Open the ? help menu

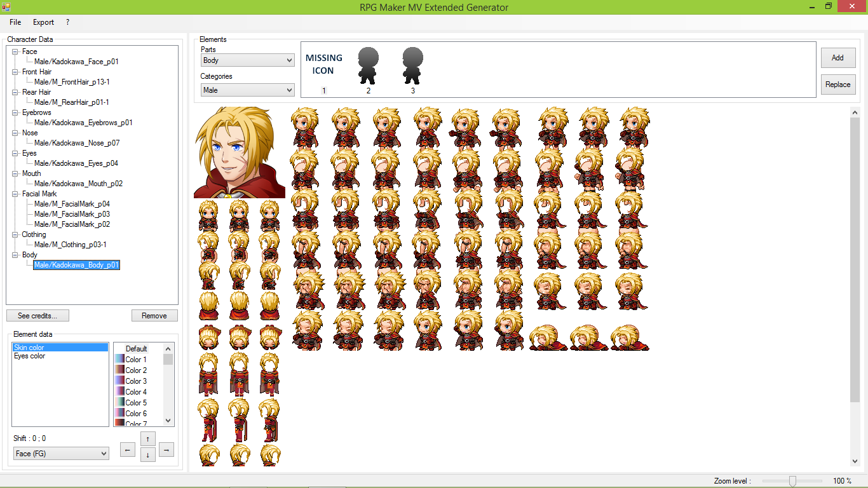point(67,22)
